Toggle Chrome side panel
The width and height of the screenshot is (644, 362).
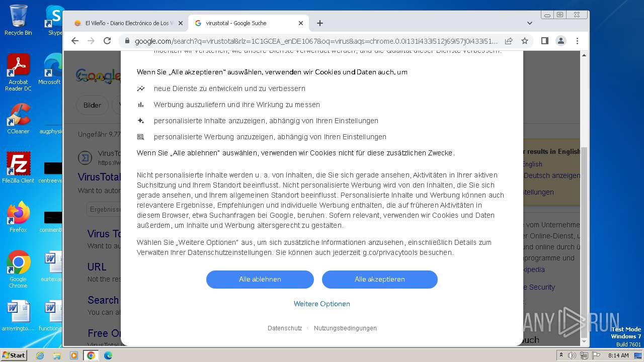coord(545,41)
